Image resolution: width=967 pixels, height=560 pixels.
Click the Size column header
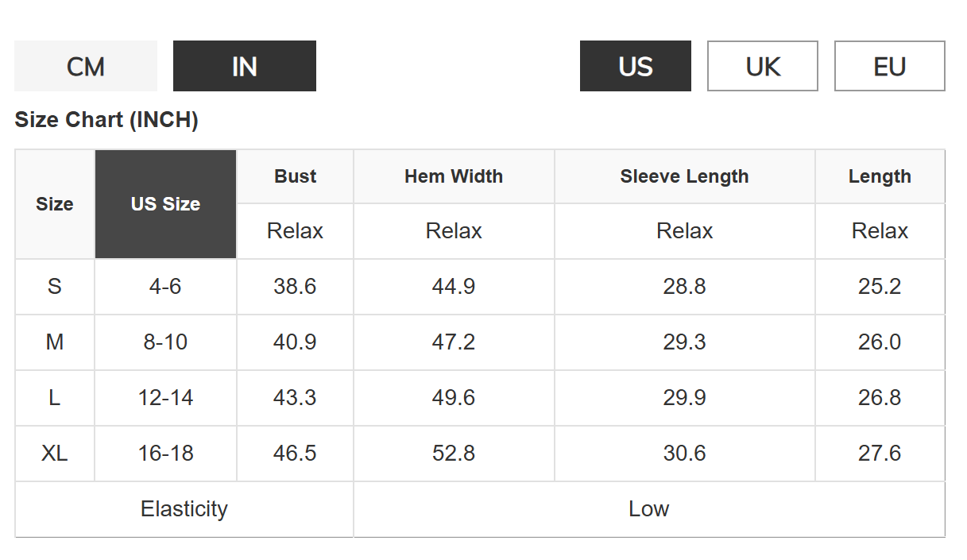(x=55, y=204)
